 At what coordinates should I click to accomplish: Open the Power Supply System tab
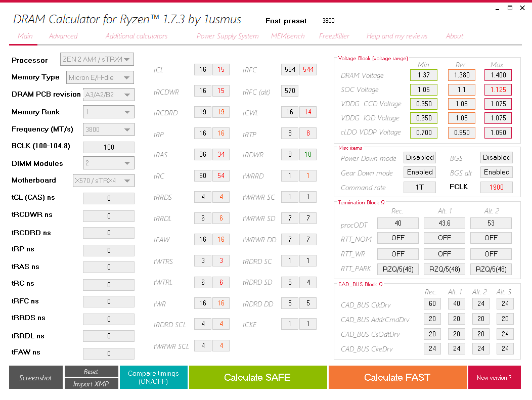point(228,36)
